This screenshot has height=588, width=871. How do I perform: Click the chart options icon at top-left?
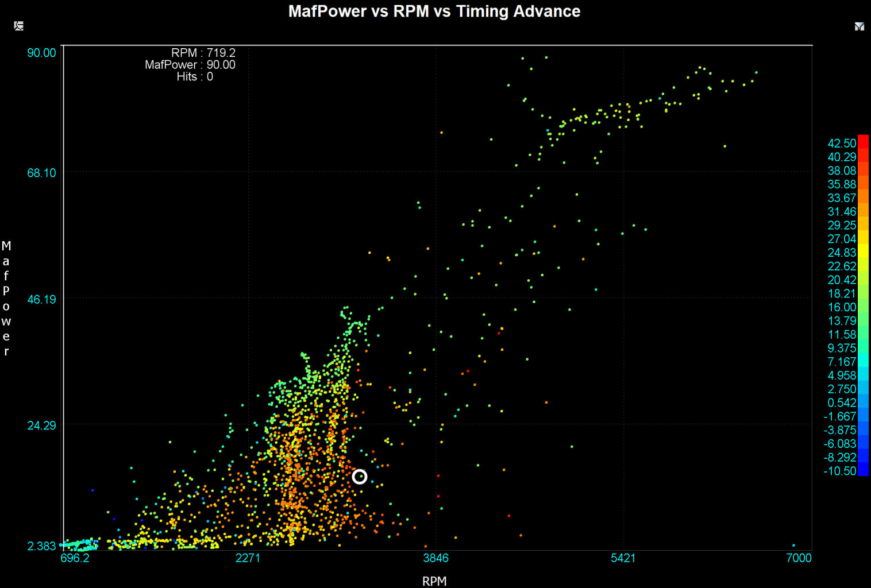[19, 26]
